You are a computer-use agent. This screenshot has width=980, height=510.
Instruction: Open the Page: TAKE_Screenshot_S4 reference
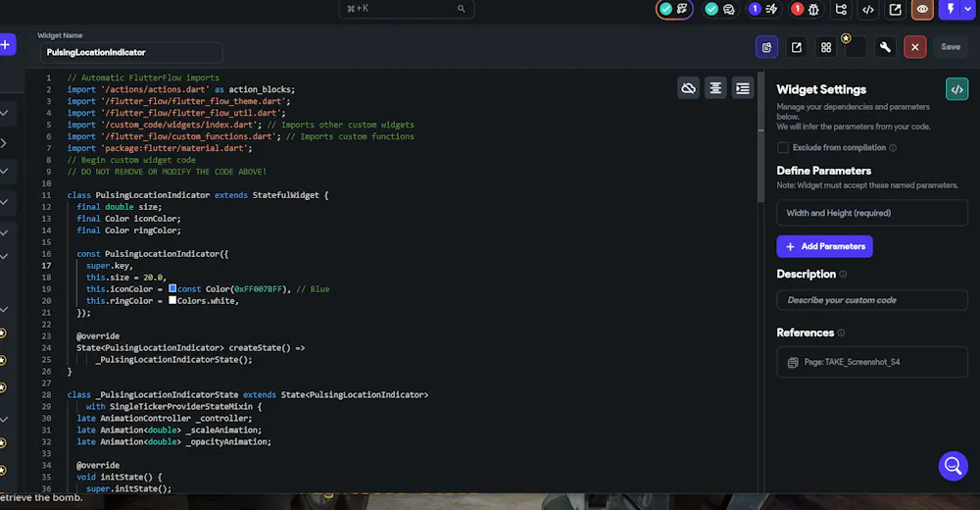872,362
